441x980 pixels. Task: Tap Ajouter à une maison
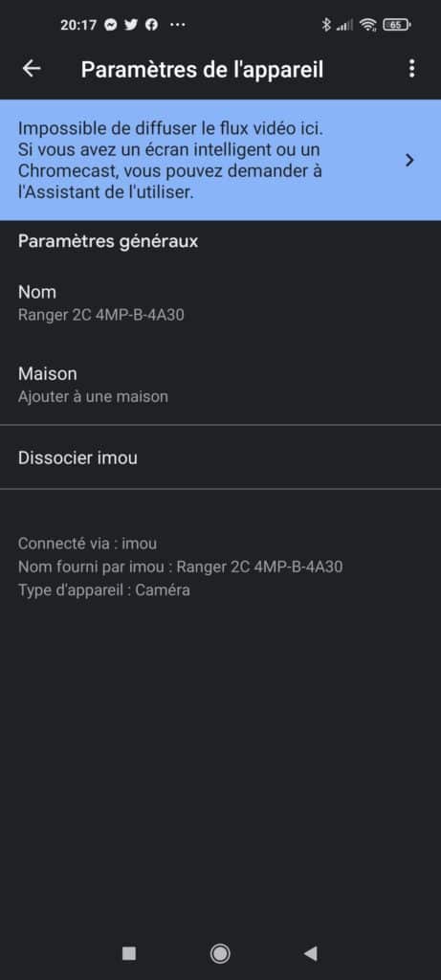[93, 396]
